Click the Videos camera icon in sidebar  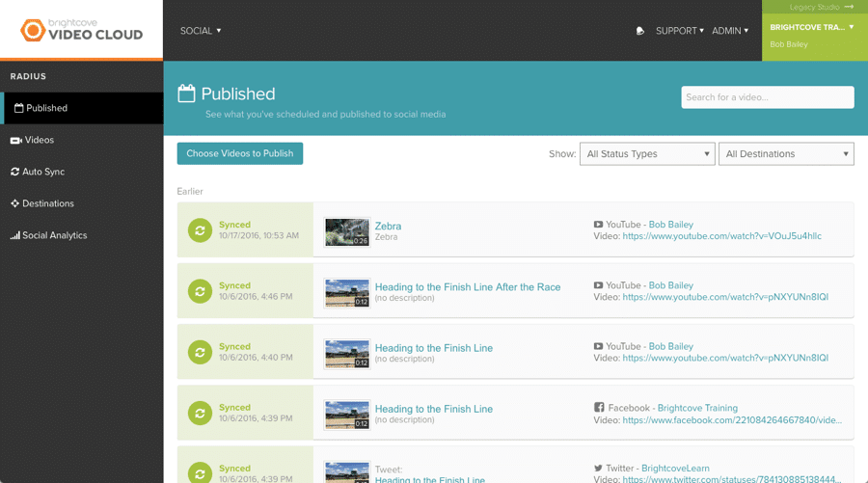coord(16,141)
